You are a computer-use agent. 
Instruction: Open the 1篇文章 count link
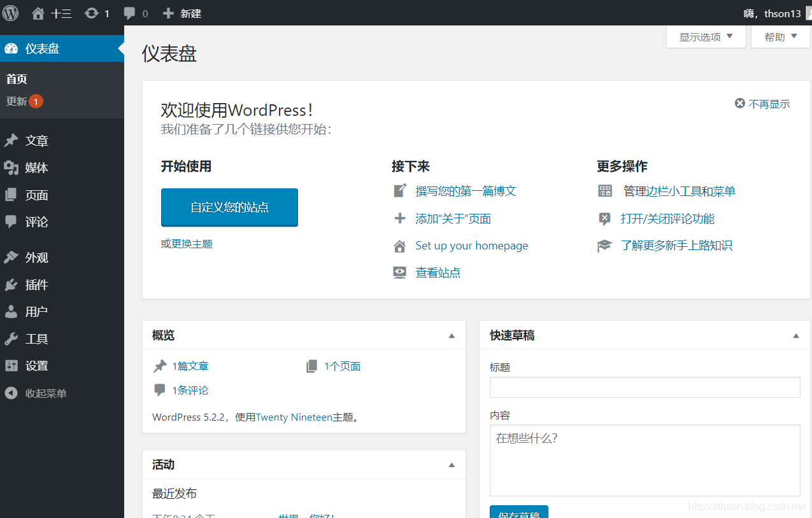coord(190,367)
